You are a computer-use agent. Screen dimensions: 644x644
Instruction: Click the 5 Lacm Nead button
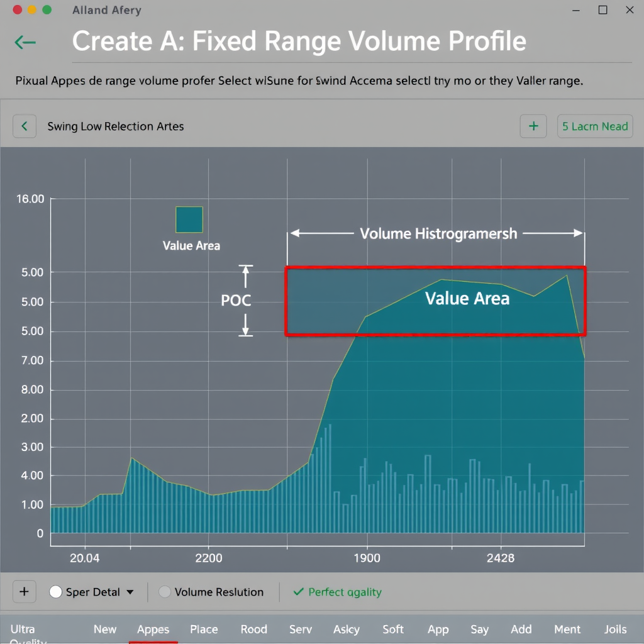(x=594, y=126)
